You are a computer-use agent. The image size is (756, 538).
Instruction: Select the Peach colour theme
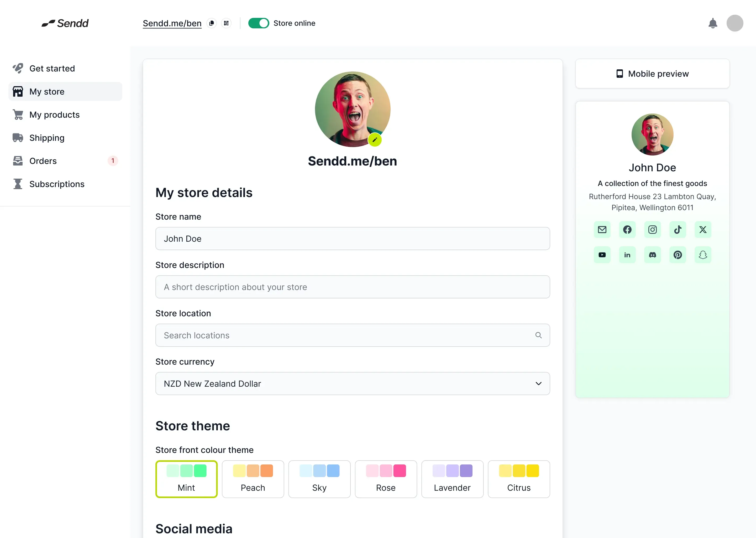click(253, 479)
